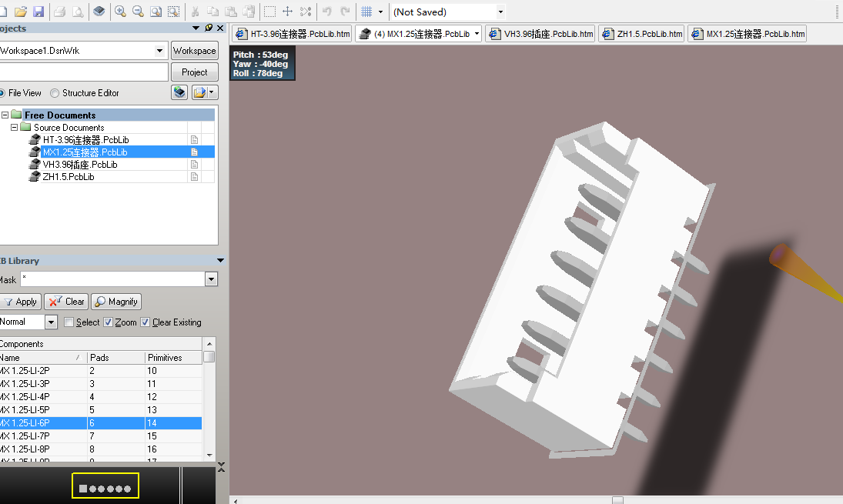Click the empty project name field
The image size is (843, 504).
pos(83,72)
